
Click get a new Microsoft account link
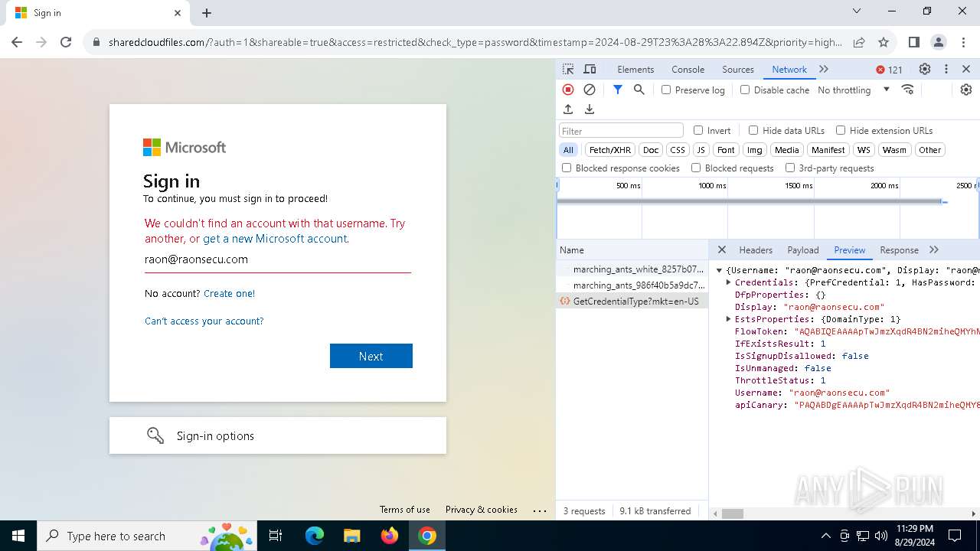(x=276, y=239)
